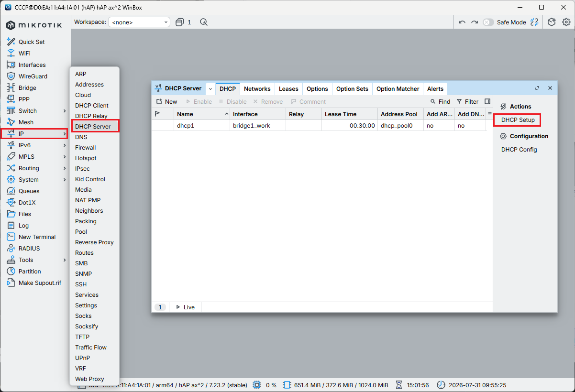Expand the Switch submenu
The width and height of the screenshot is (575, 392).
point(65,111)
